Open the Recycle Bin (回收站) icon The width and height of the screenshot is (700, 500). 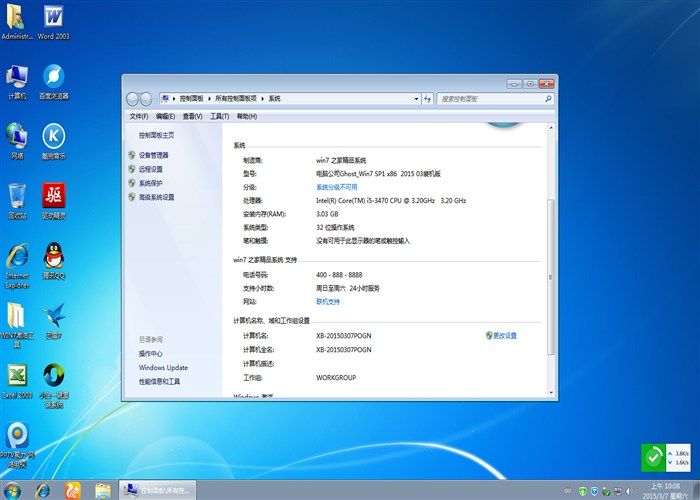17,197
